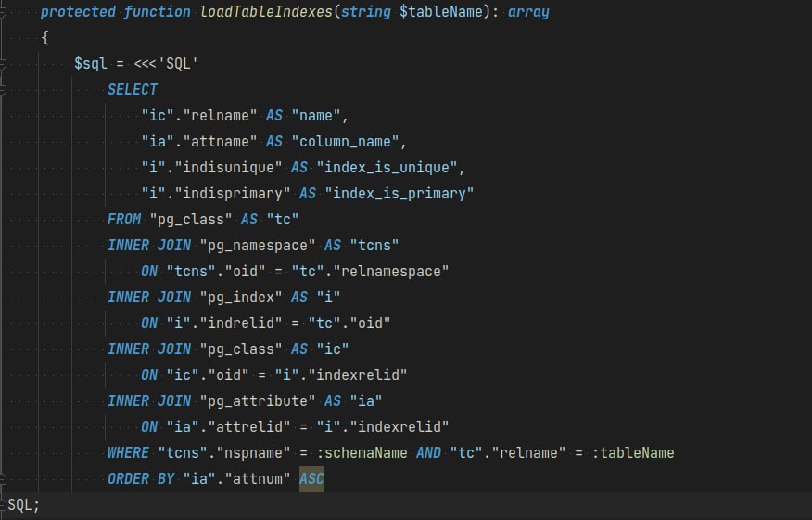Click the SELECT keyword
This screenshot has width=812, height=520.
(x=132, y=90)
